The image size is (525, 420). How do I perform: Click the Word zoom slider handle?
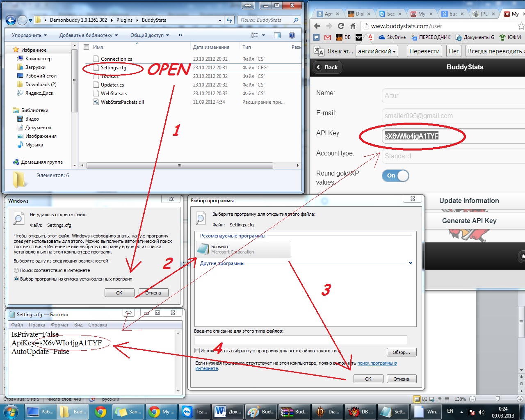(x=498, y=399)
